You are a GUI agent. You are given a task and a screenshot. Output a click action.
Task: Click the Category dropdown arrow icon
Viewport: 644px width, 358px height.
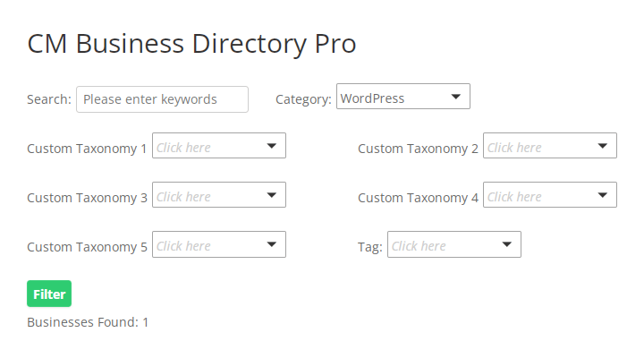(x=455, y=97)
